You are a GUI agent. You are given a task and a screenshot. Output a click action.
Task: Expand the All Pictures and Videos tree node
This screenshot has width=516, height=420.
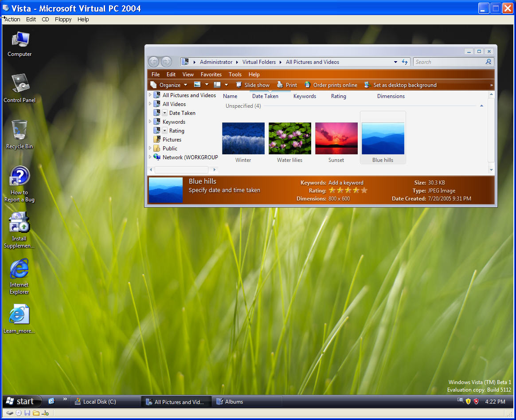[150, 95]
